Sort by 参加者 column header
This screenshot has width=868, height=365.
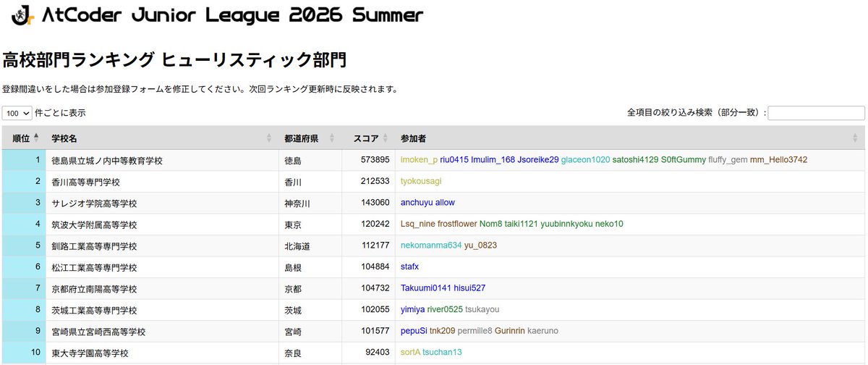tap(629, 138)
